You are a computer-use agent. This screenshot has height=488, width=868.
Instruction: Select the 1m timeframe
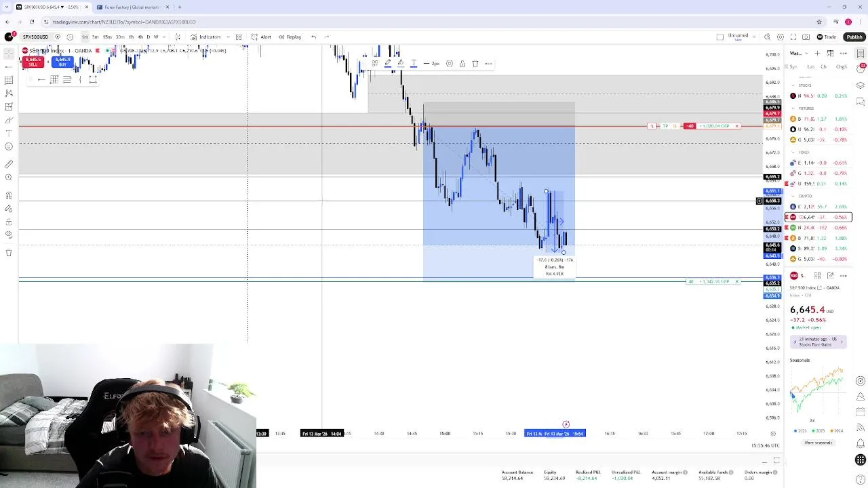click(85, 37)
